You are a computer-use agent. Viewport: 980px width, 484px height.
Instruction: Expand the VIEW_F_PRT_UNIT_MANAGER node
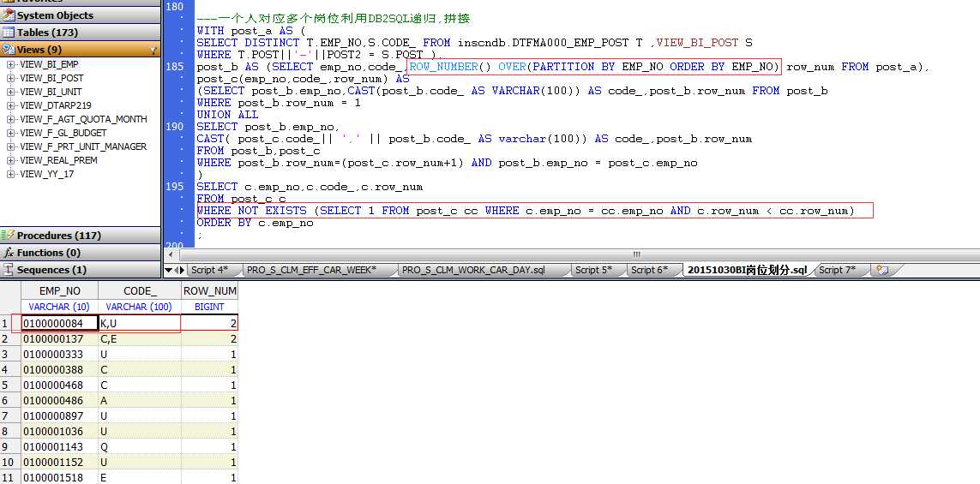10,146
